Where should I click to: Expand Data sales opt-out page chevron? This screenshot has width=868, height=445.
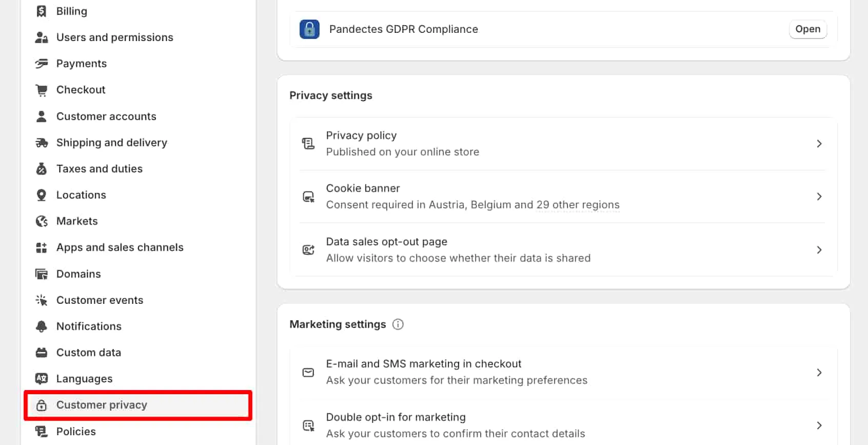(x=819, y=250)
